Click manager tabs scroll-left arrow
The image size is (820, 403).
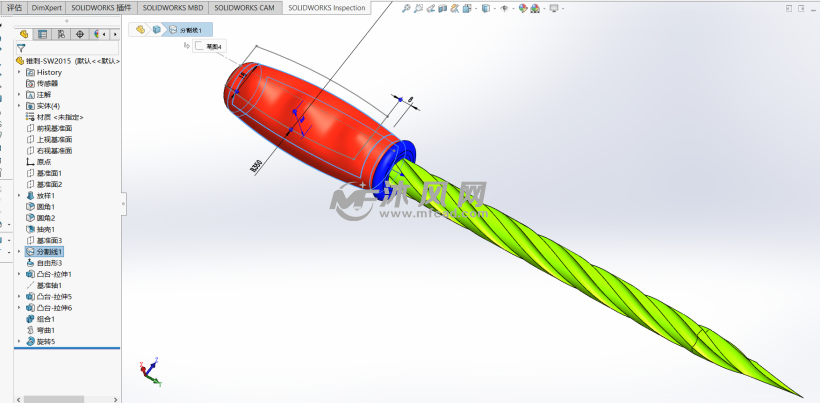click(104, 34)
